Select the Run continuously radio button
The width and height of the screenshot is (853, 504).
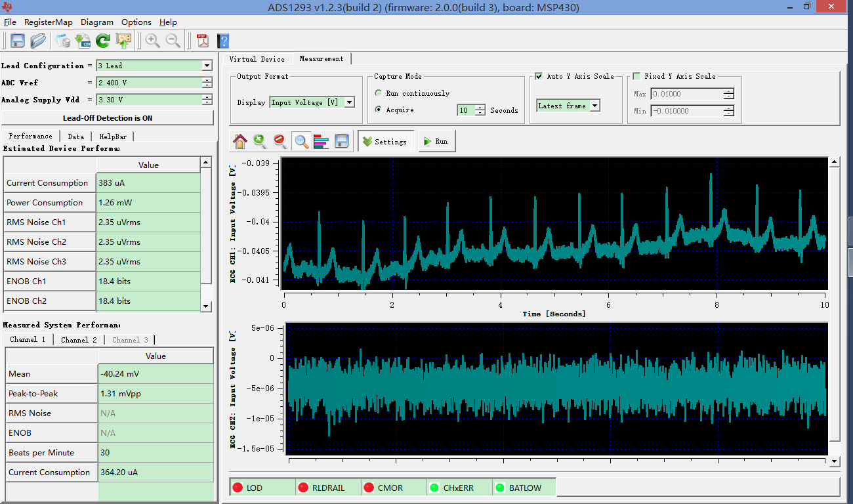pyautogui.click(x=379, y=93)
